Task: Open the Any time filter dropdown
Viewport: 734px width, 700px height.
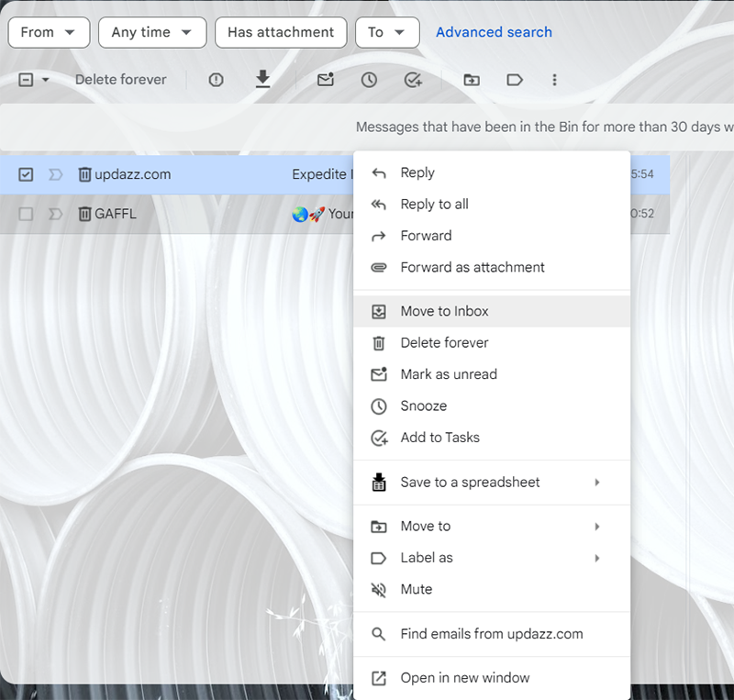Action: coord(152,32)
